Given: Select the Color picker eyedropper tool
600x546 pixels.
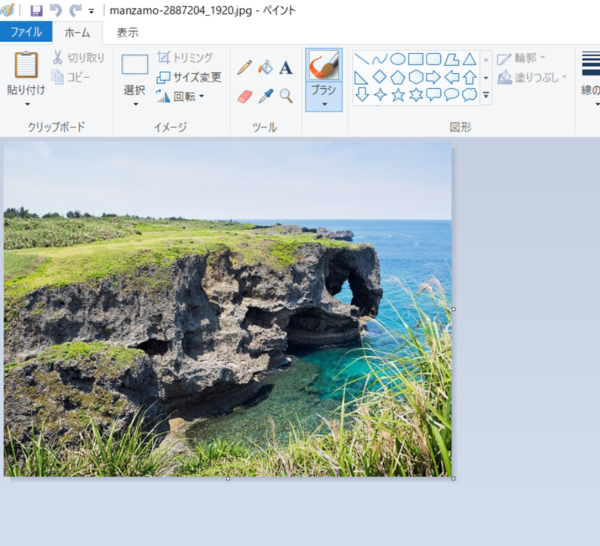Looking at the screenshot, I should coord(266,96).
